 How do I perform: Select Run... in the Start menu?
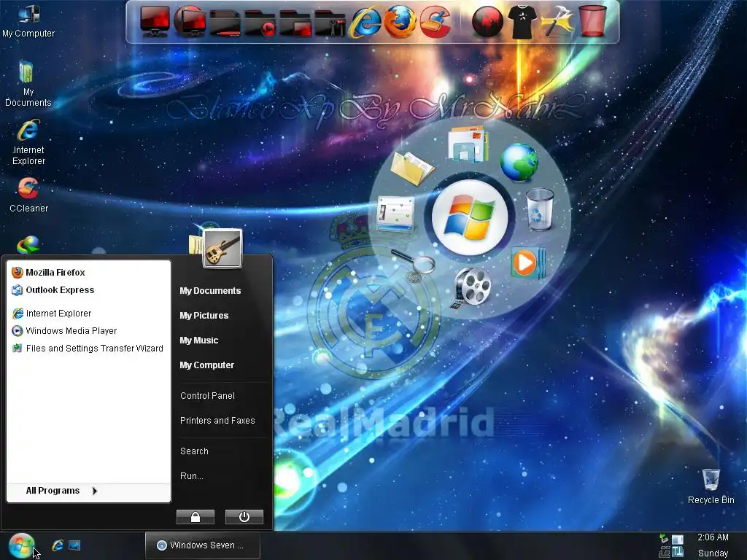[192, 475]
